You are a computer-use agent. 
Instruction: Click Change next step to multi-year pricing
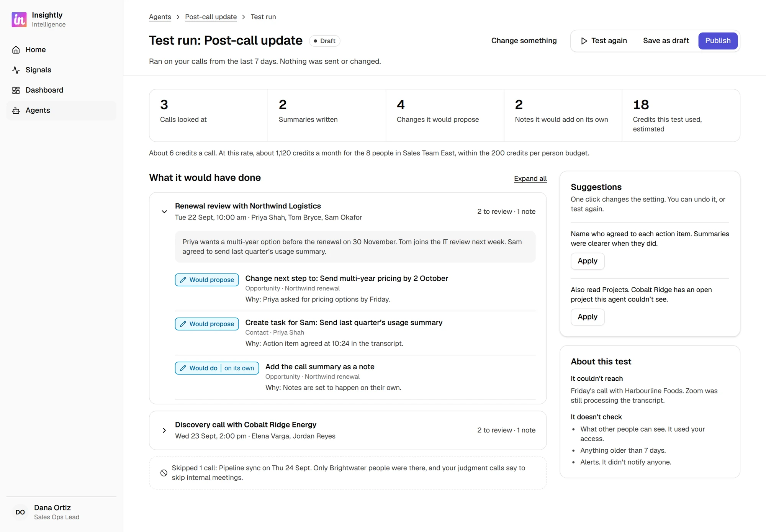347,278
